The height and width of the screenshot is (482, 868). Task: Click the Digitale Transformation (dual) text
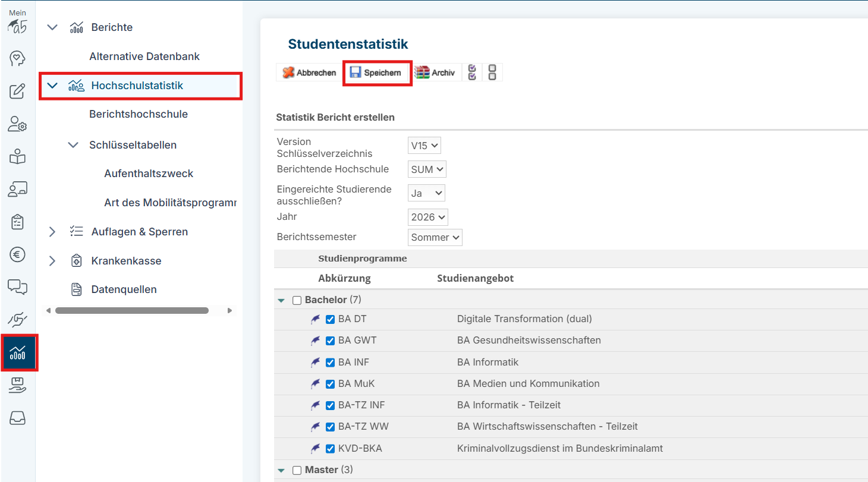524,319
